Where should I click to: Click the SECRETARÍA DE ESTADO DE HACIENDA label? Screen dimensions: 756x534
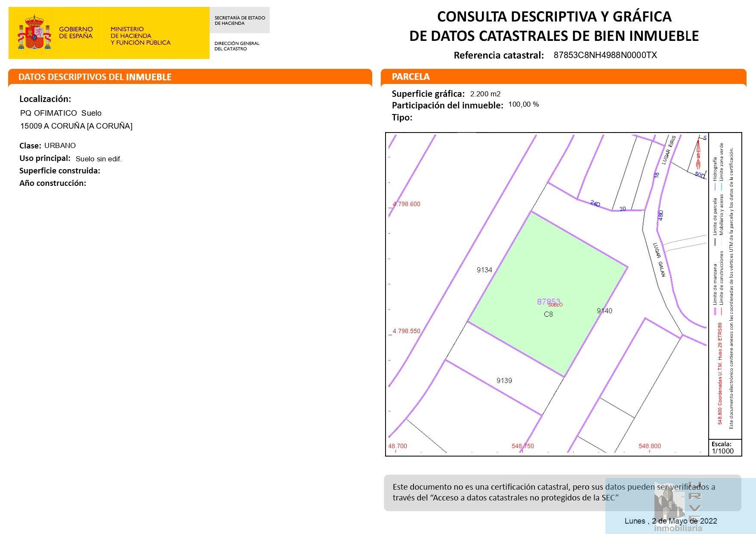tap(240, 21)
